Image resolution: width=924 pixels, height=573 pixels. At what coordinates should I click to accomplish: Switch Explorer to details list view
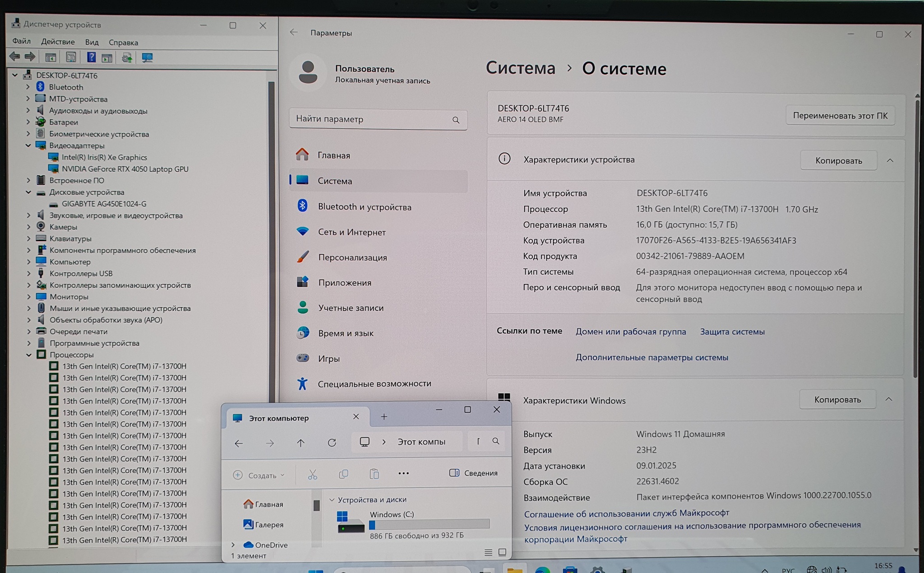[x=488, y=552]
